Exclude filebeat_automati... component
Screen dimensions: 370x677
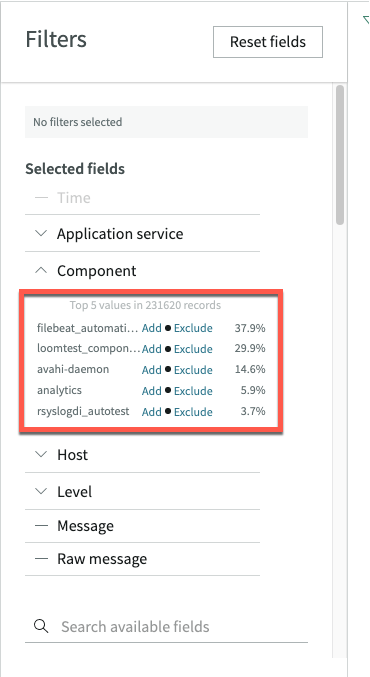click(x=193, y=328)
